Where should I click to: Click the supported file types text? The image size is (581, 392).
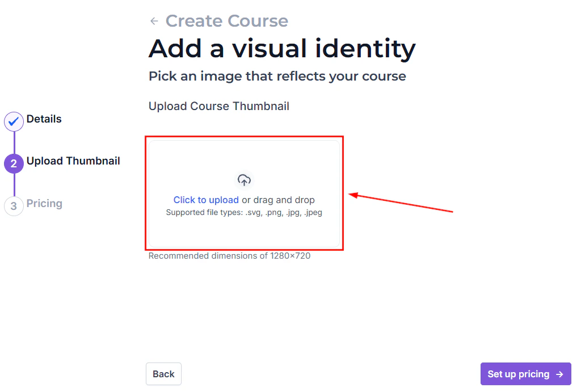click(x=244, y=212)
